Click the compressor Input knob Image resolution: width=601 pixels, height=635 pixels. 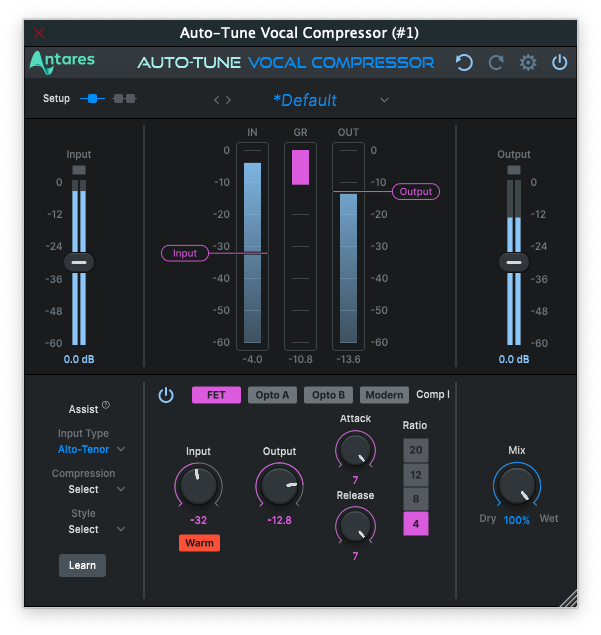pos(198,486)
